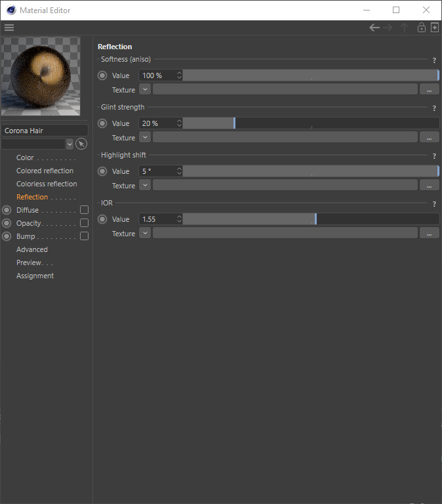
Task: Click the Softness Value slider
Action: (311, 75)
